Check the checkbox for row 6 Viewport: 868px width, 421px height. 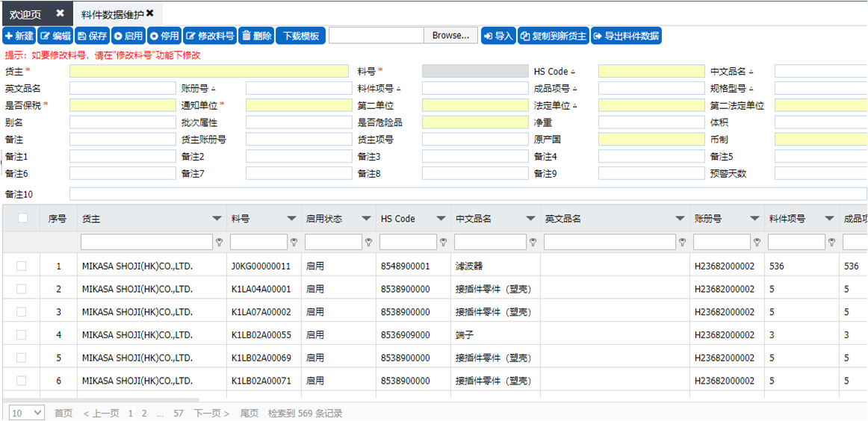pyautogui.click(x=21, y=380)
